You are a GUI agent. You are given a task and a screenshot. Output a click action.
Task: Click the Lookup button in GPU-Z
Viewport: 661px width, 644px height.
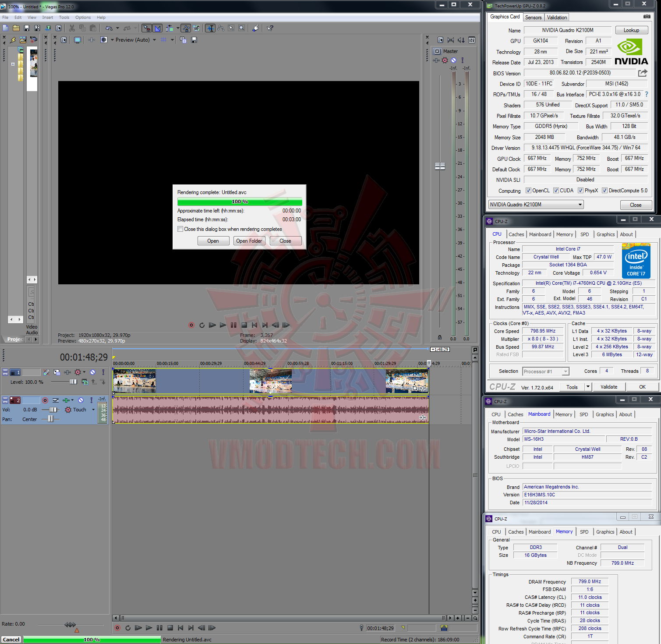click(631, 30)
